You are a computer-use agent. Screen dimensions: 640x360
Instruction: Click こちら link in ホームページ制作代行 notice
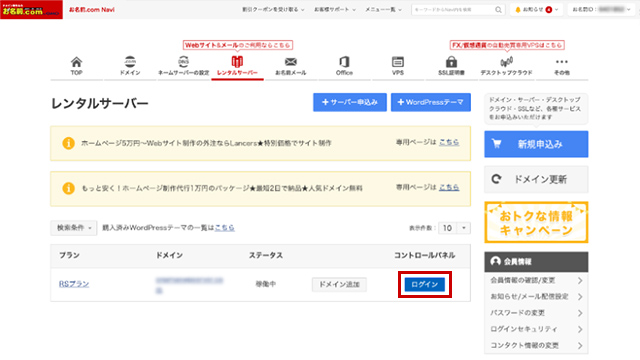pos(449,187)
